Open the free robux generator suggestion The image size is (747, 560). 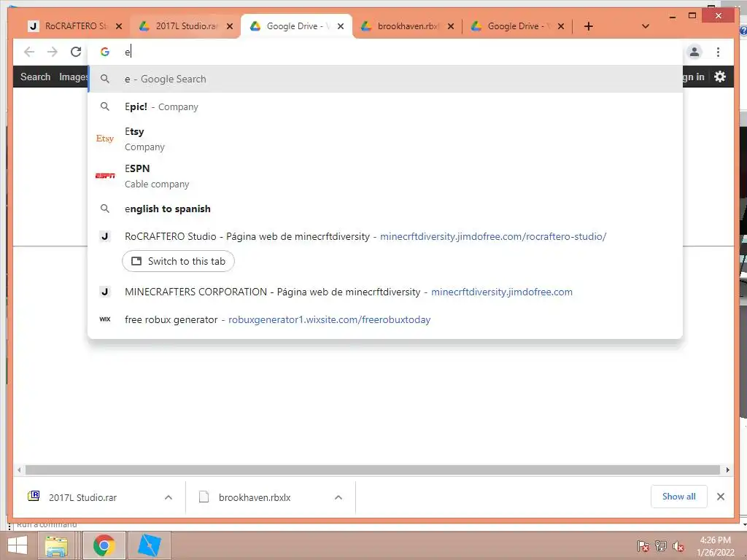385,319
